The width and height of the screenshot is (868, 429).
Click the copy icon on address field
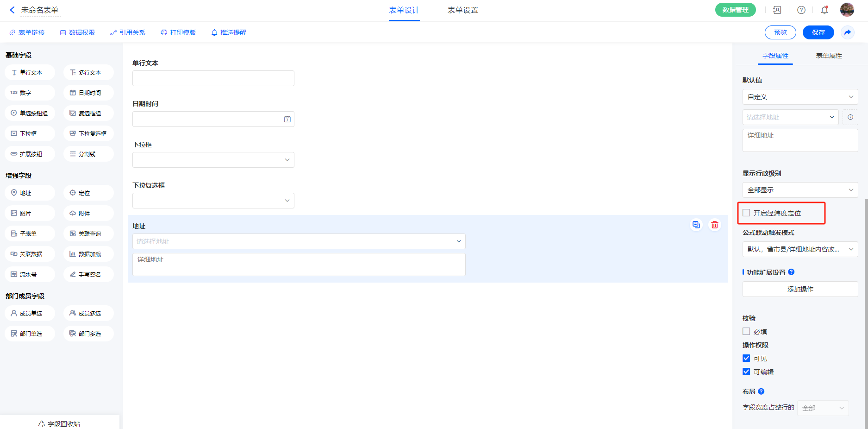[696, 225]
